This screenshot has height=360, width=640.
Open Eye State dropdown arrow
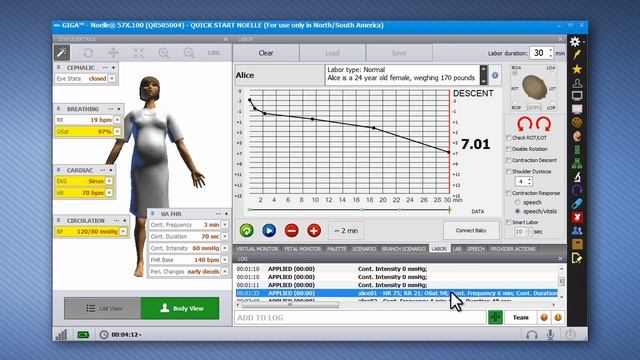point(112,78)
